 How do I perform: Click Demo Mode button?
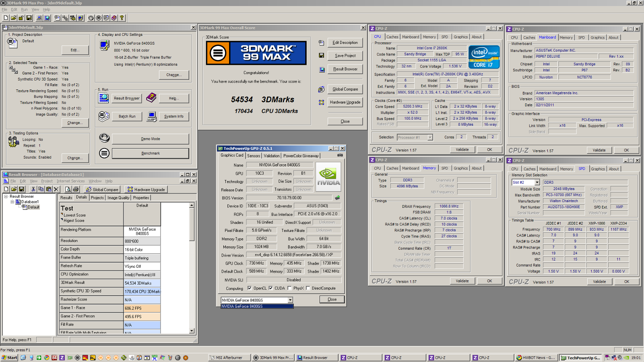coord(151,139)
